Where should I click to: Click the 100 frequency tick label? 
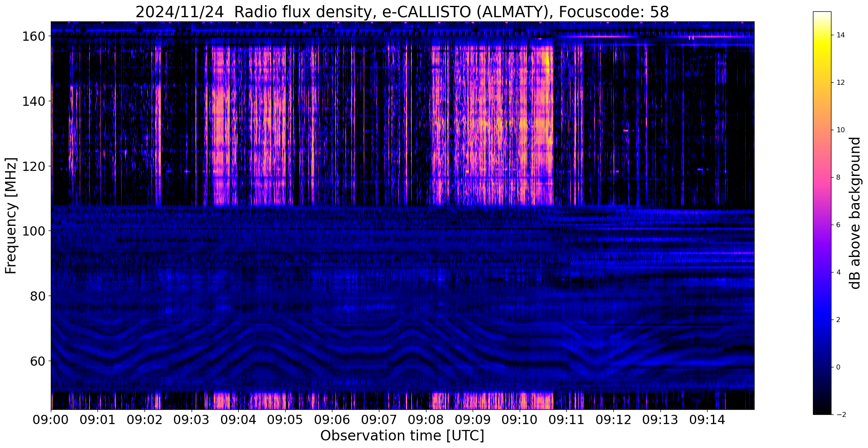[x=34, y=231]
